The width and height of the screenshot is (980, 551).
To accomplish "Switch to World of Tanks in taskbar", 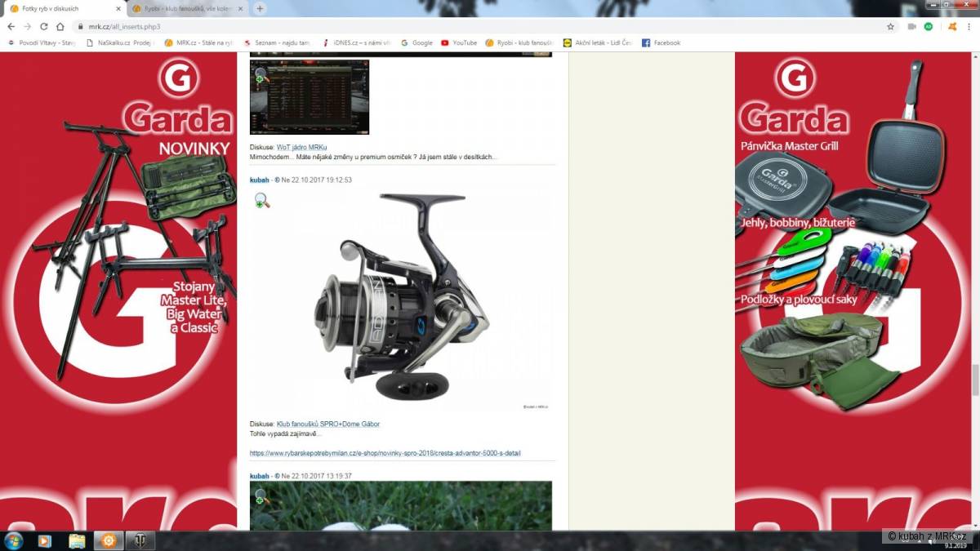I will pos(140,540).
